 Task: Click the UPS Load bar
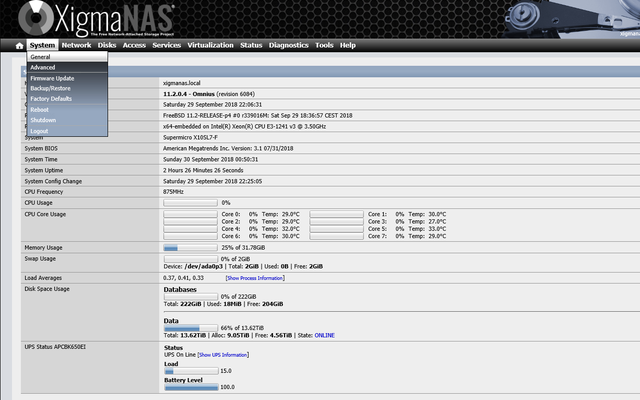[191, 371]
